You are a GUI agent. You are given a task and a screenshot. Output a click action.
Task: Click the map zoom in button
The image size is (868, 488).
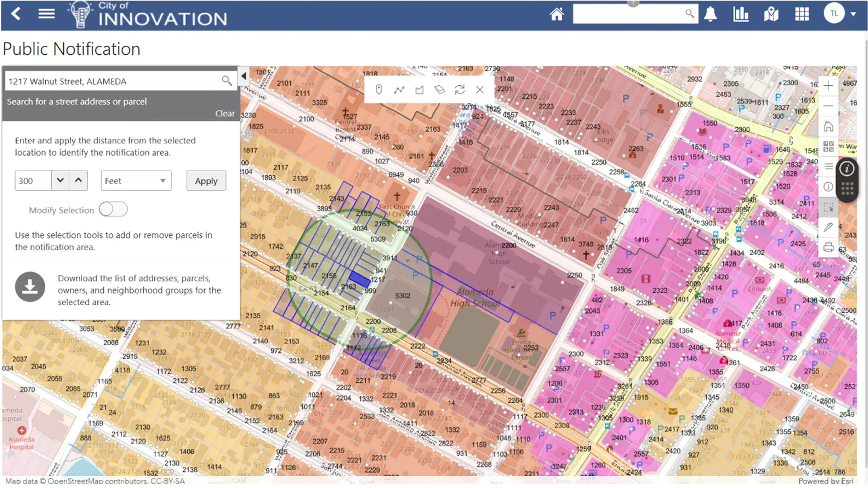[x=828, y=86]
